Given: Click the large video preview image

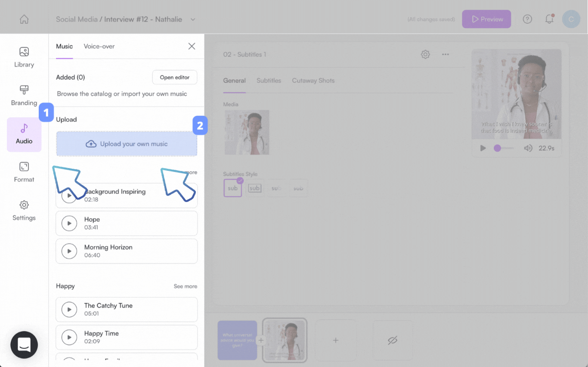Looking at the screenshot, I should pos(517,94).
